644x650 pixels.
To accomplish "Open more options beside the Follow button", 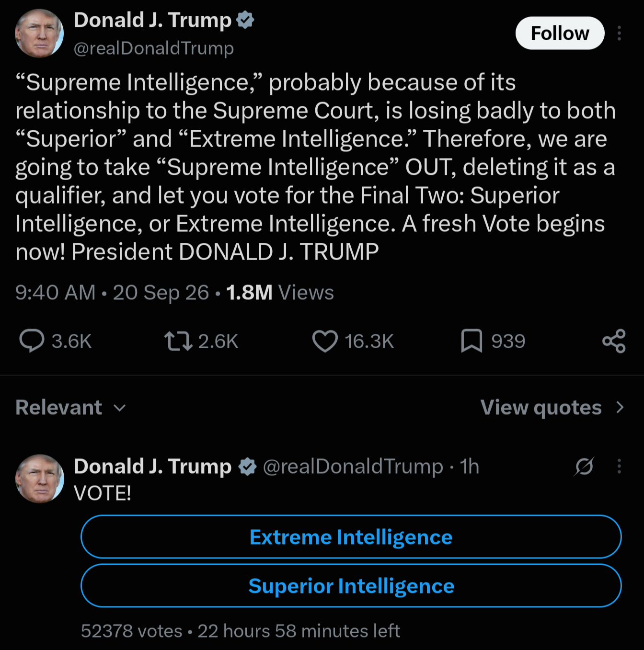I will pyautogui.click(x=619, y=33).
